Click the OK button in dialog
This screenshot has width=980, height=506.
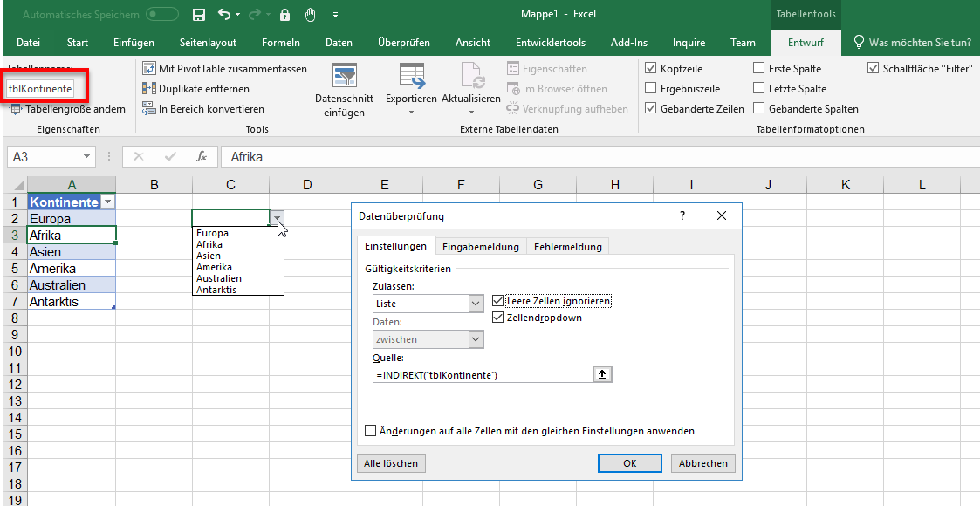click(629, 463)
